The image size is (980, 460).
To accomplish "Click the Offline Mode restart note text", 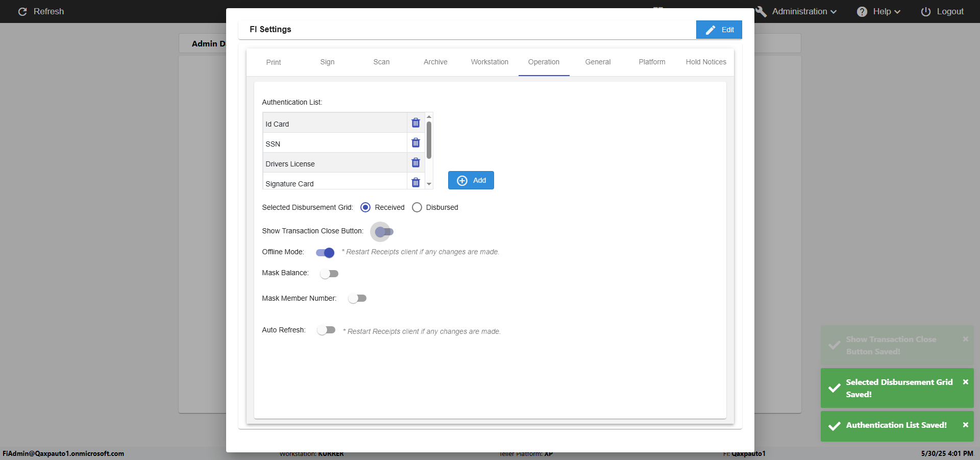I will 421,252.
